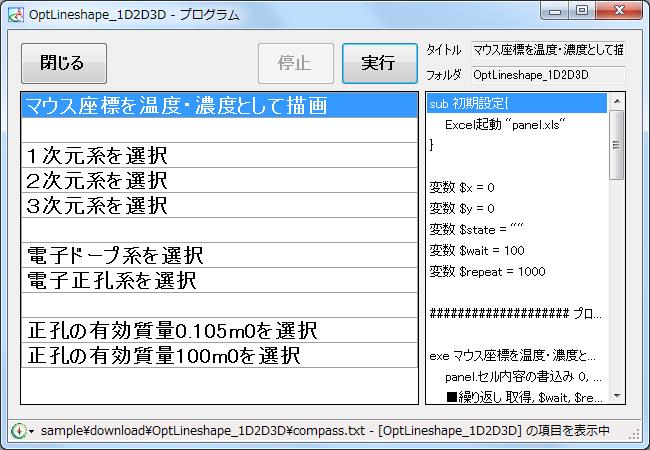Select the 電子正孔系を選択 item
Viewport: 650px width, 450px height.
pyautogui.click(x=219, y=281)
